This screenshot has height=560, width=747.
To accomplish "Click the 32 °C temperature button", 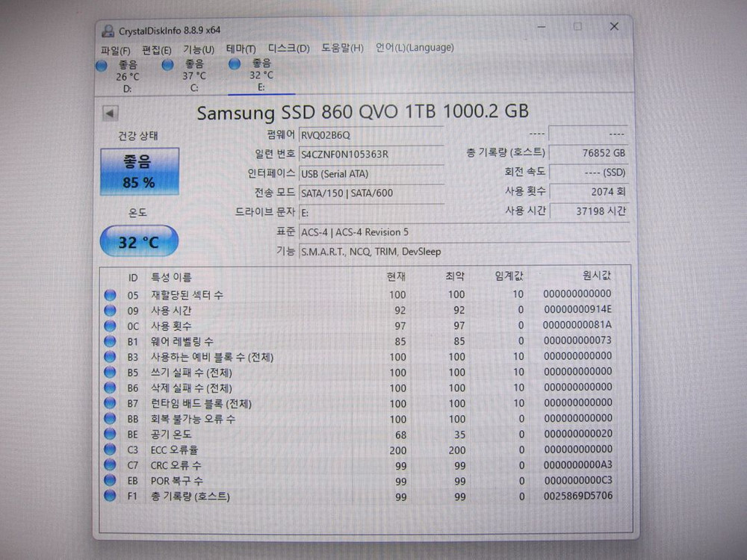I will click(x=139, y=241).
